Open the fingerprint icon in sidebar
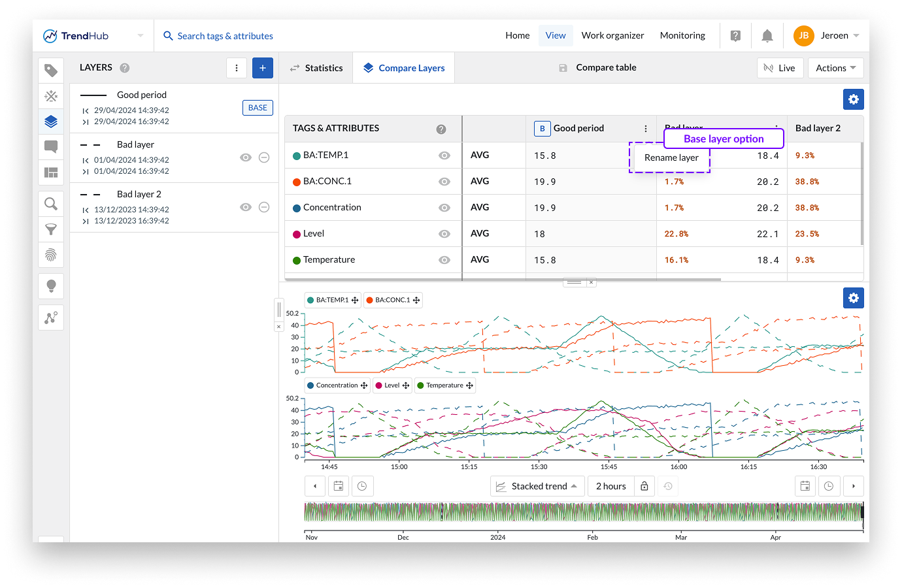 point(51,255)
